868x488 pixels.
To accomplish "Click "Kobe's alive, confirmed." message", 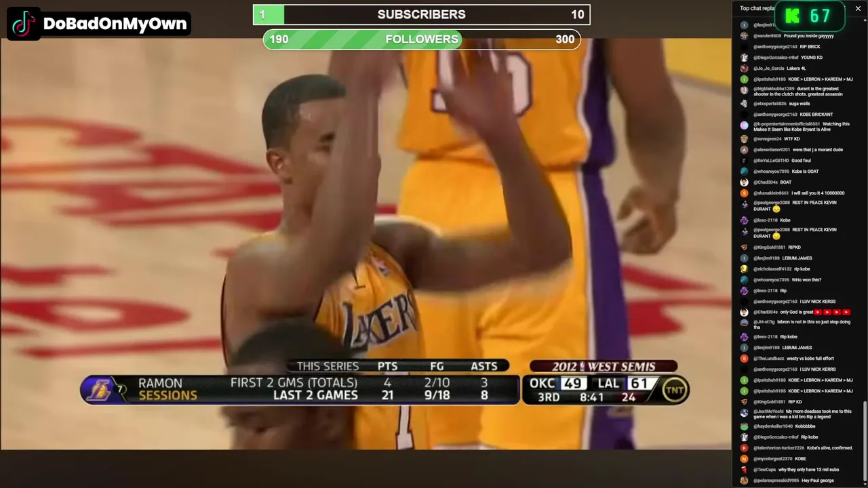I will coord(830,448).
